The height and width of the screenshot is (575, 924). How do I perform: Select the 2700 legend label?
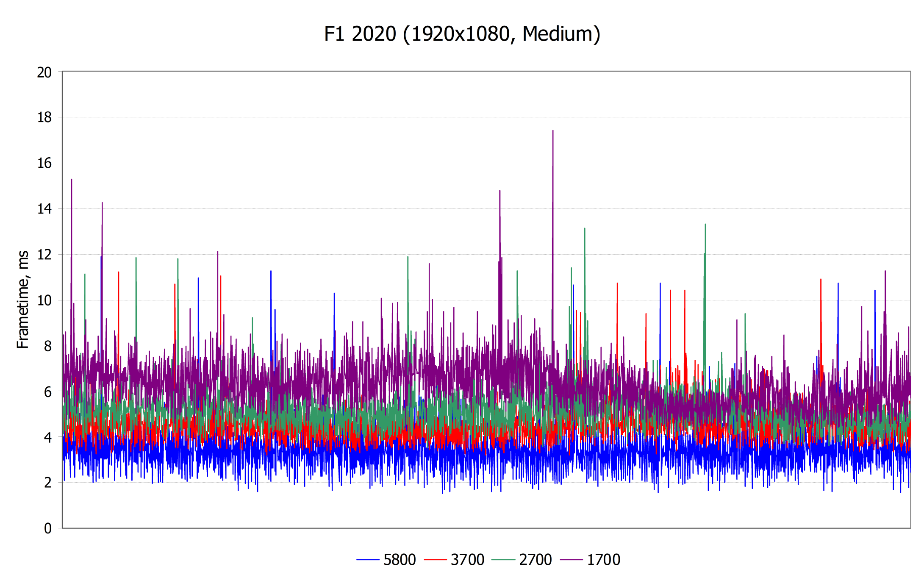(536, 560)
